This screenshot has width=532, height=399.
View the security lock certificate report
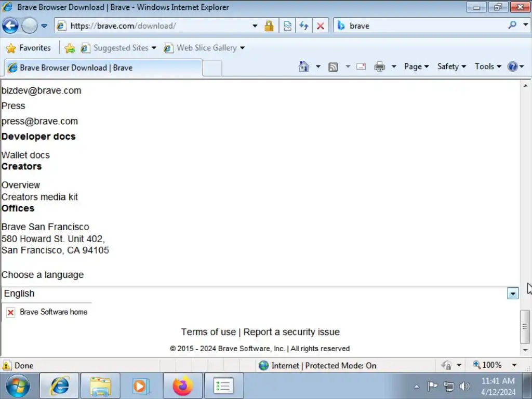tap(269, 26)
